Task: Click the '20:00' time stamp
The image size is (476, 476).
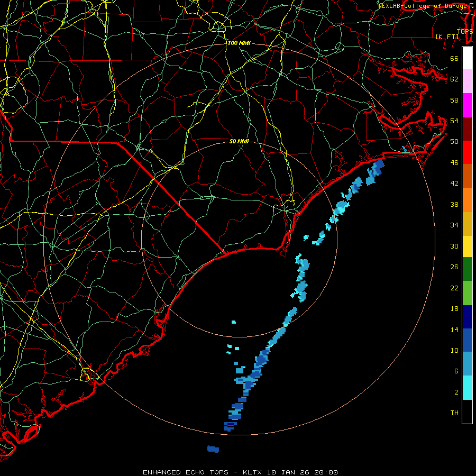Action: click(326, 472)
